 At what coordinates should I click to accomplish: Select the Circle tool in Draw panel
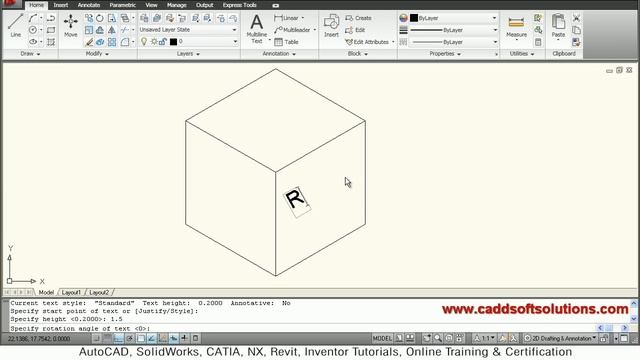click(x=33, y=30)
